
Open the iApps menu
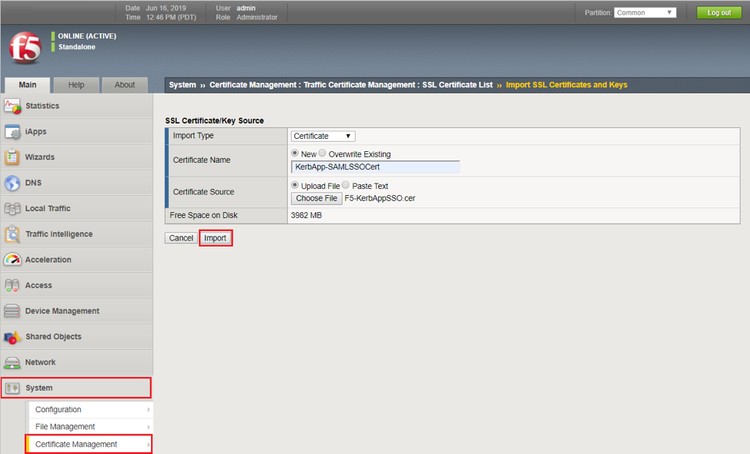pyautogui.click(x=77, y=132)
